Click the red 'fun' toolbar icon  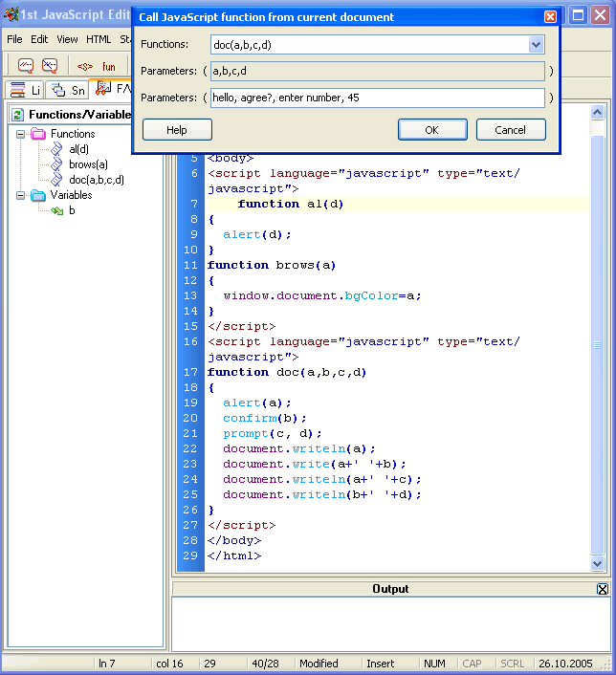tap(109, 67)
